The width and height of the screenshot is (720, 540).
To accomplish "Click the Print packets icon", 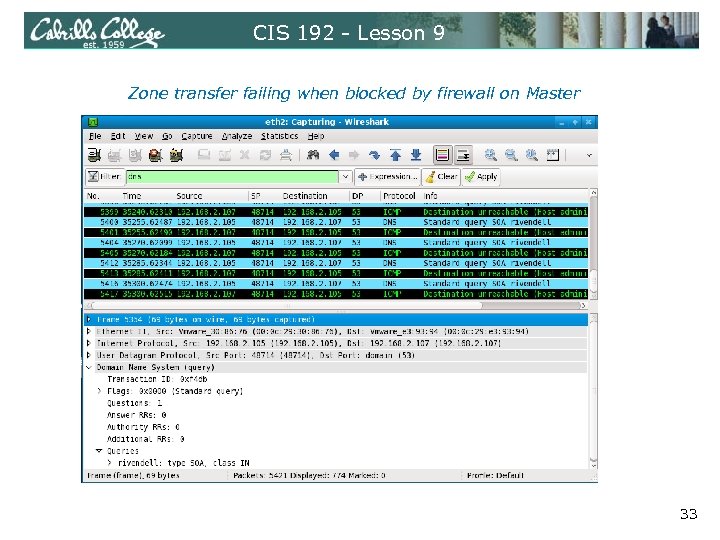I will point(286,155).
